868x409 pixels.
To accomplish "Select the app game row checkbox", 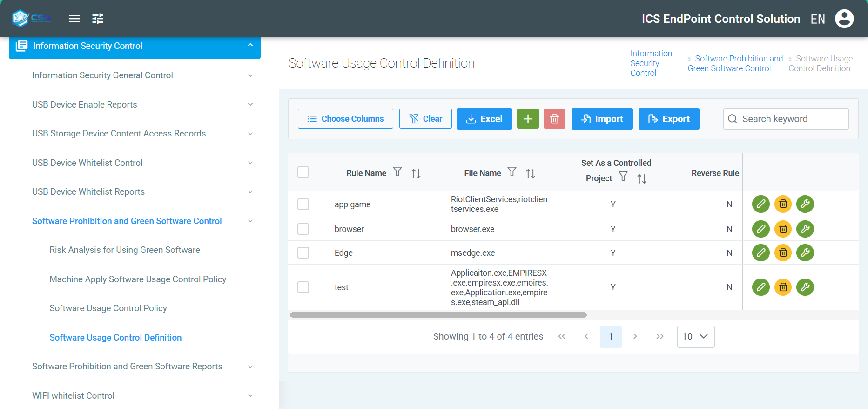I will 303,204.
